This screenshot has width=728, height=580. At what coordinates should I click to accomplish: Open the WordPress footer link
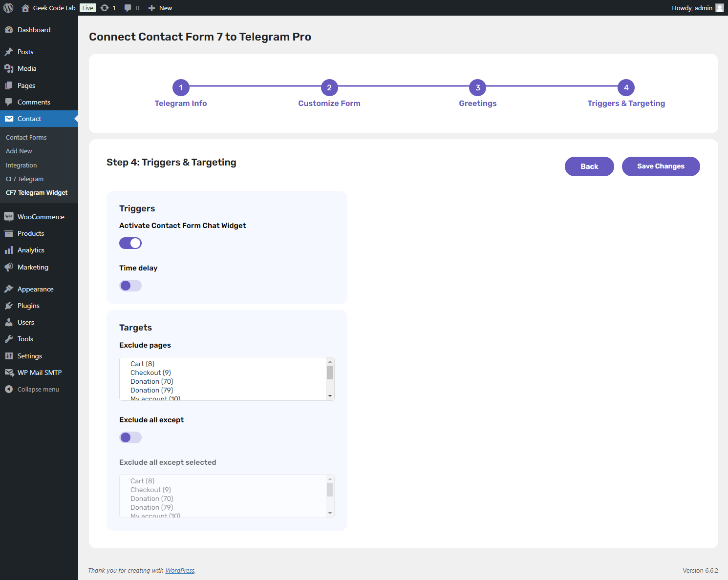tap(180, 570)
